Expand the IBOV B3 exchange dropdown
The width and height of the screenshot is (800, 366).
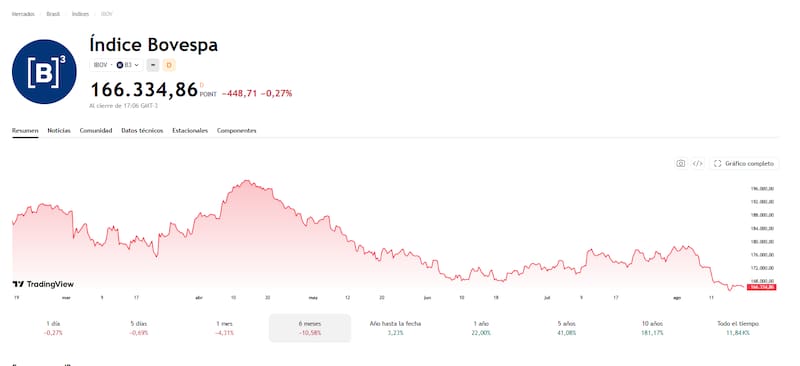point(116,65)
